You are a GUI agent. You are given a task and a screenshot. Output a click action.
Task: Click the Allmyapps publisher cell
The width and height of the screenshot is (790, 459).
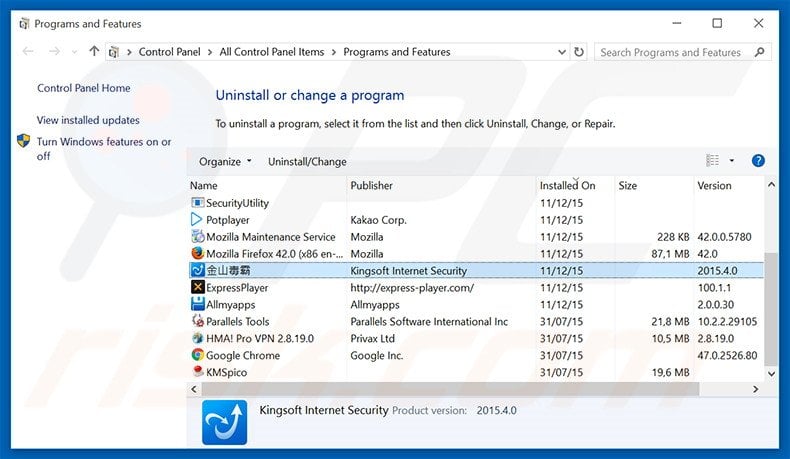(375, 305)
